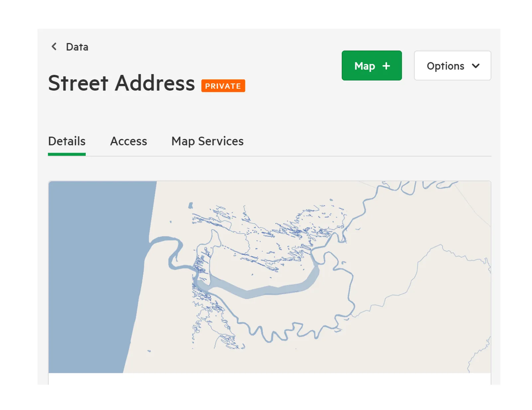Open the Options dropdown menu
Image resolution: width=532 pixels, height=410 pixels.
coord(452,66)
